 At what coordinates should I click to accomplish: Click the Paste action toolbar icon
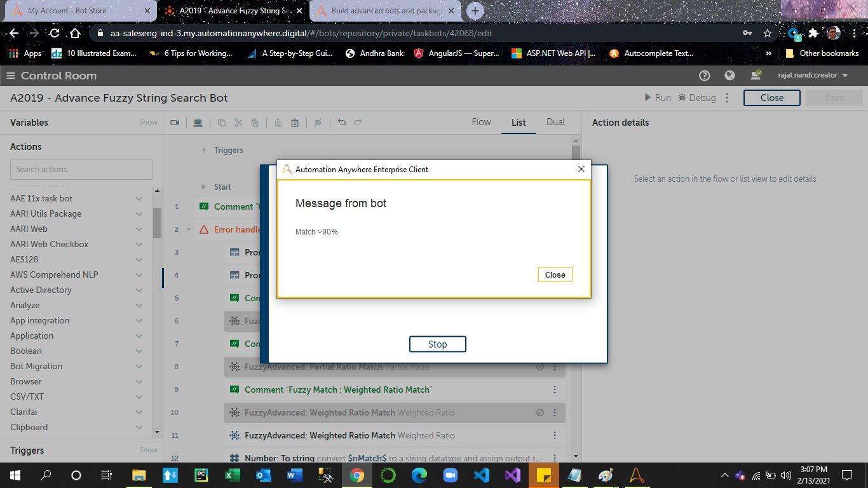(255, 123)
